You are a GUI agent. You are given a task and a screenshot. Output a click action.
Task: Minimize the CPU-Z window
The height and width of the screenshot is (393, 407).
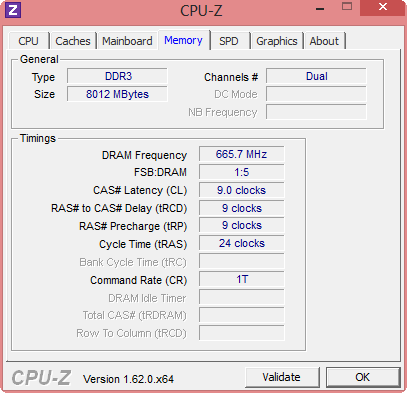pyautogui.click(x=320, y=8)
